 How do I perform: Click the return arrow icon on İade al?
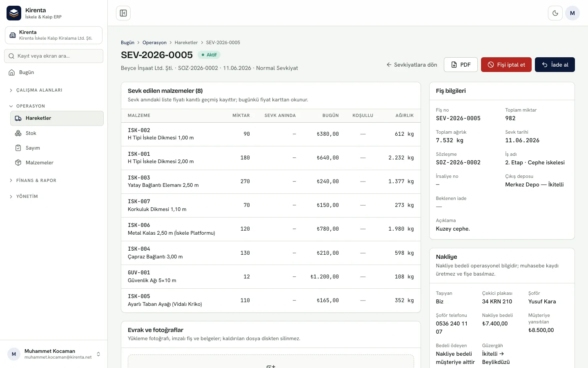pyautogui.click(x=545, y=65)
